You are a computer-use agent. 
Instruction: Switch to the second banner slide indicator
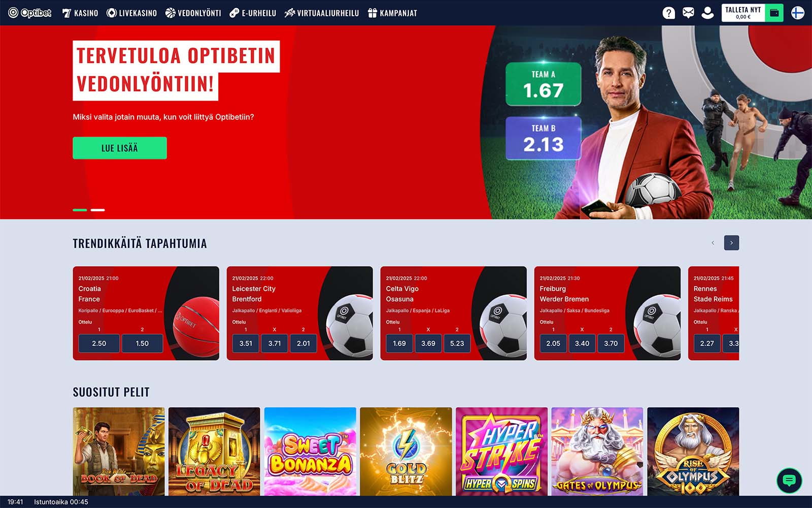pos(98,210)
